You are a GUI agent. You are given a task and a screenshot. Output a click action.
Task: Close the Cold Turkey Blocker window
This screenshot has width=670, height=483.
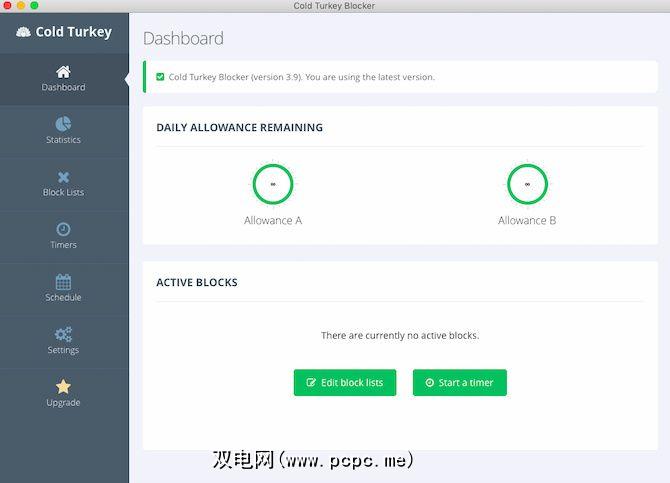(7, 6)
